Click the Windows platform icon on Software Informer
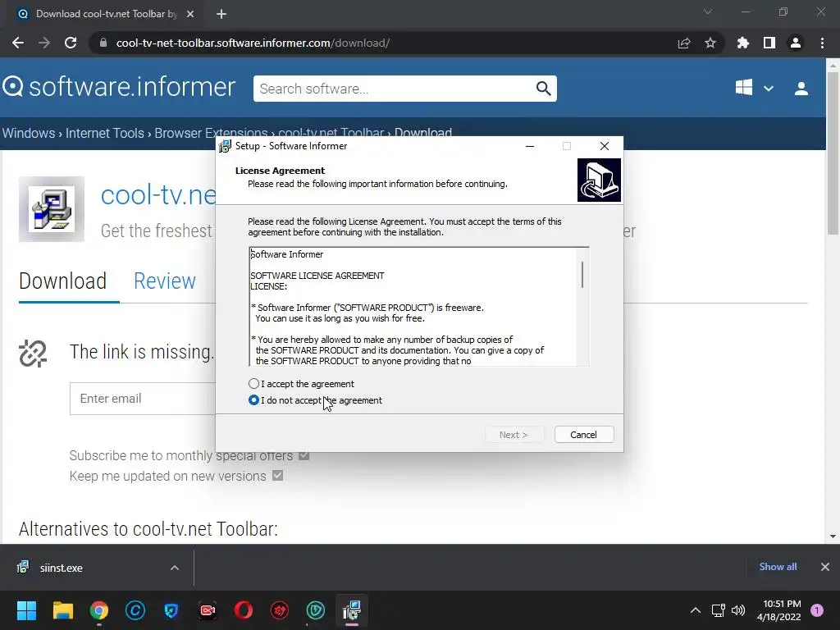 pyautogui.click(x=743, y=88)
